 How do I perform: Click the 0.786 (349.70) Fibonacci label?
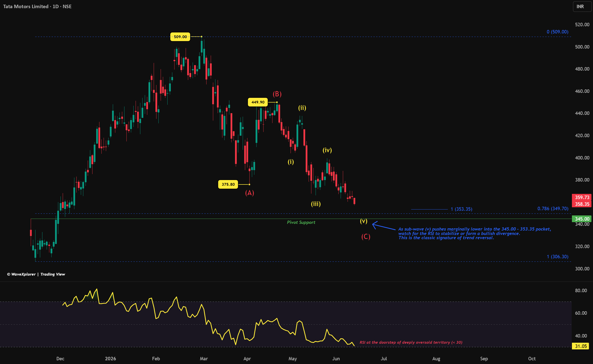point(553,208)
